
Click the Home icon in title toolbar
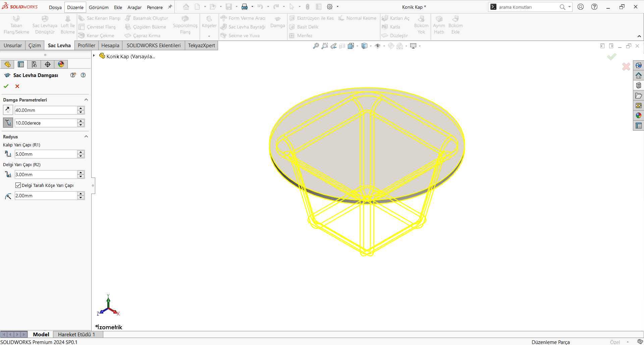point(186,7)
